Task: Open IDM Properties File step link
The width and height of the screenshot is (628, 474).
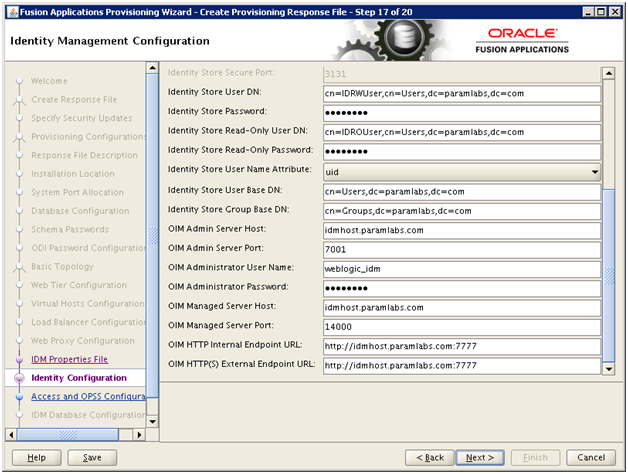Action: pos(69,359)
